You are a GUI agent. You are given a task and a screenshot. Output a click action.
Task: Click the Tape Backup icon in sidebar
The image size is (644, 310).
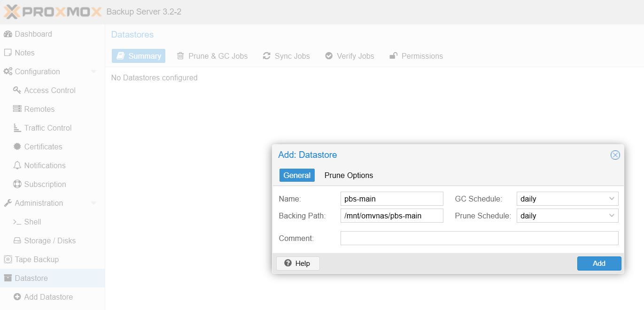[8, 259]
